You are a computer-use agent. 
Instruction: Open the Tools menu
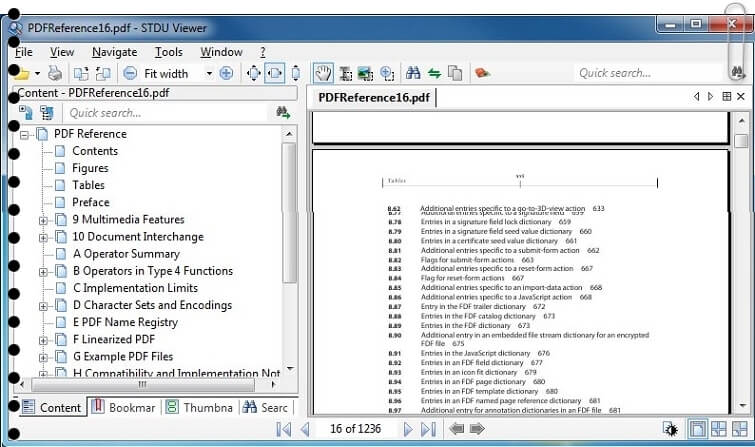click(169, 52)
